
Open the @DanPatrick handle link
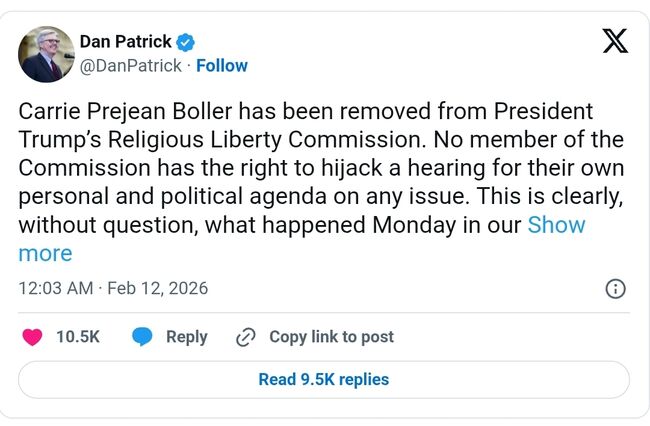130,66
